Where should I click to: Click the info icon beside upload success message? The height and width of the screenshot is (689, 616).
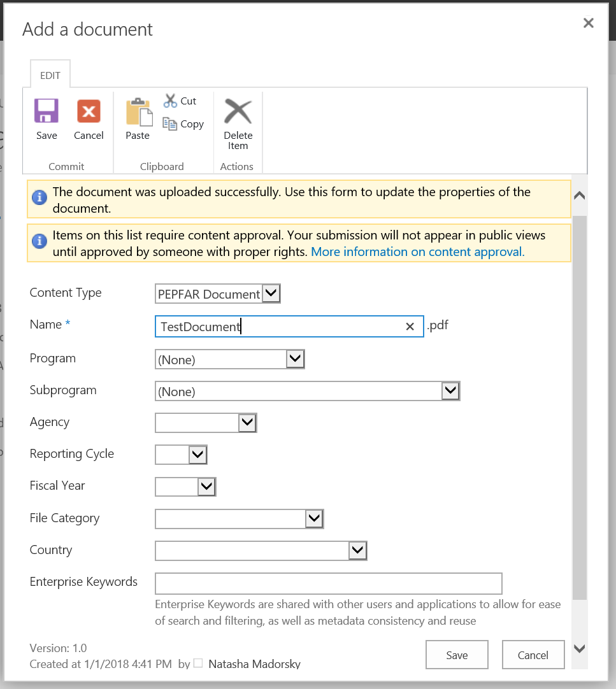[39, 197]
